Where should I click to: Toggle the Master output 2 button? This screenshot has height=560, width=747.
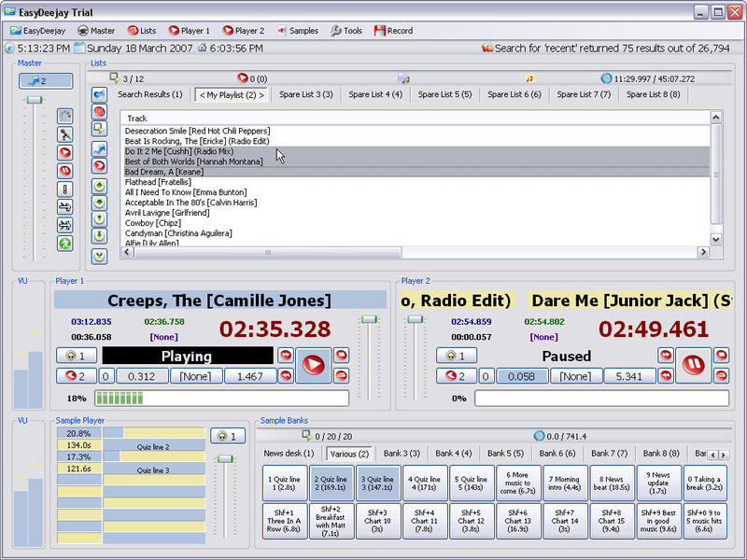point(46,81)
